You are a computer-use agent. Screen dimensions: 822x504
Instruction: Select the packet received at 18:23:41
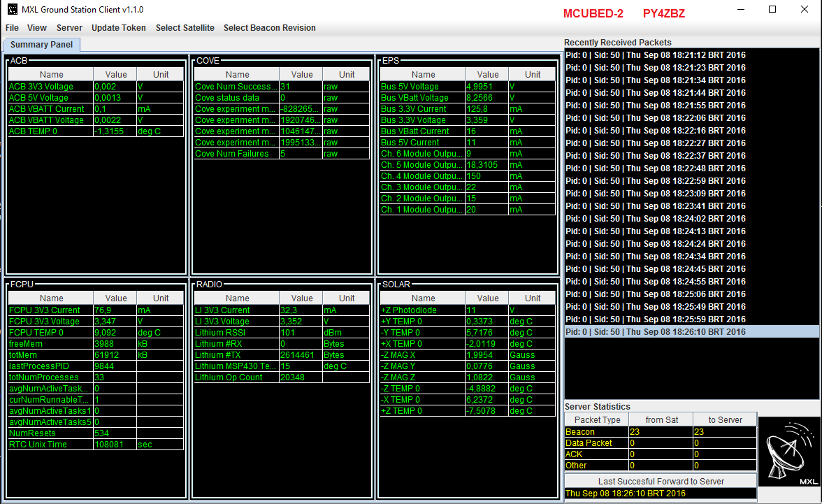coord(655,206)
